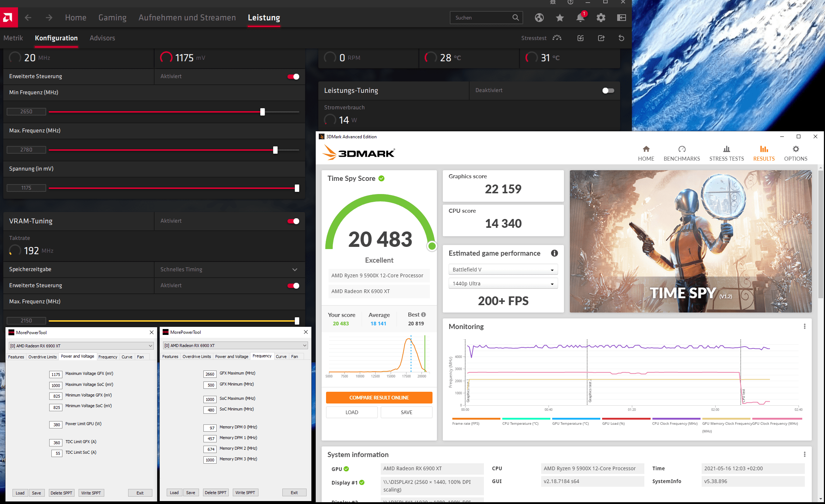Click Write SPPT in left MorePowerTool
This screenshot has height=504, width=825.
coord(91,493)
